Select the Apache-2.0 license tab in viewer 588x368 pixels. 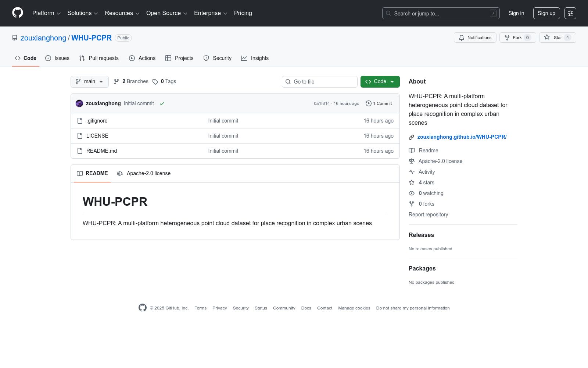pyautogui.click(x=144, y=173)
